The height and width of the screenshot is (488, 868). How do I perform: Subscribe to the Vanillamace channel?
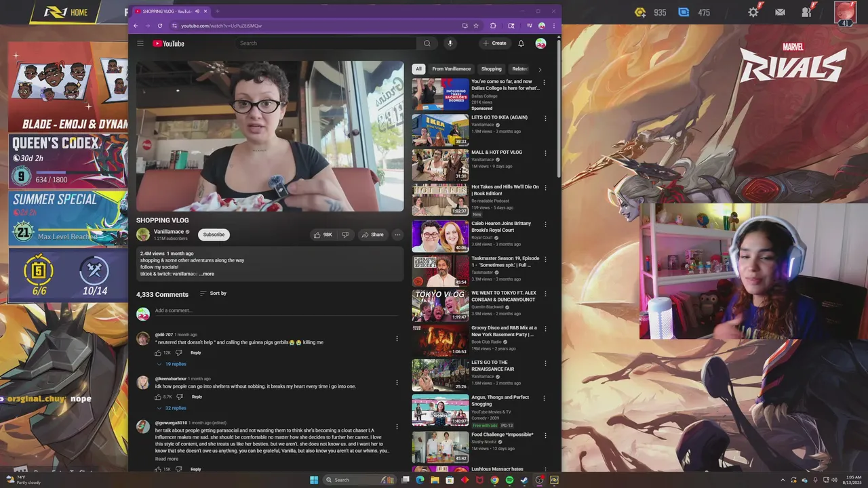[214, 235]
